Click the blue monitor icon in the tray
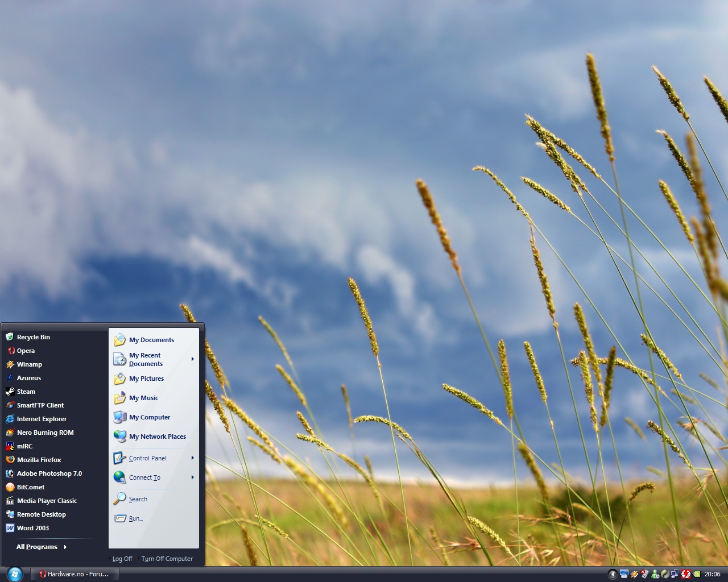The width and height of the screenshot is (728, 582). click(x=624, y=574)
